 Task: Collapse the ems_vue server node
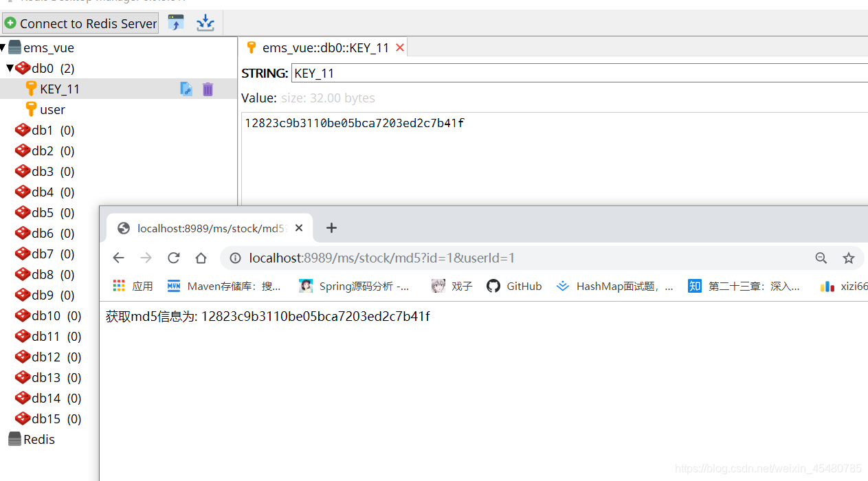(x=3, y=47)
